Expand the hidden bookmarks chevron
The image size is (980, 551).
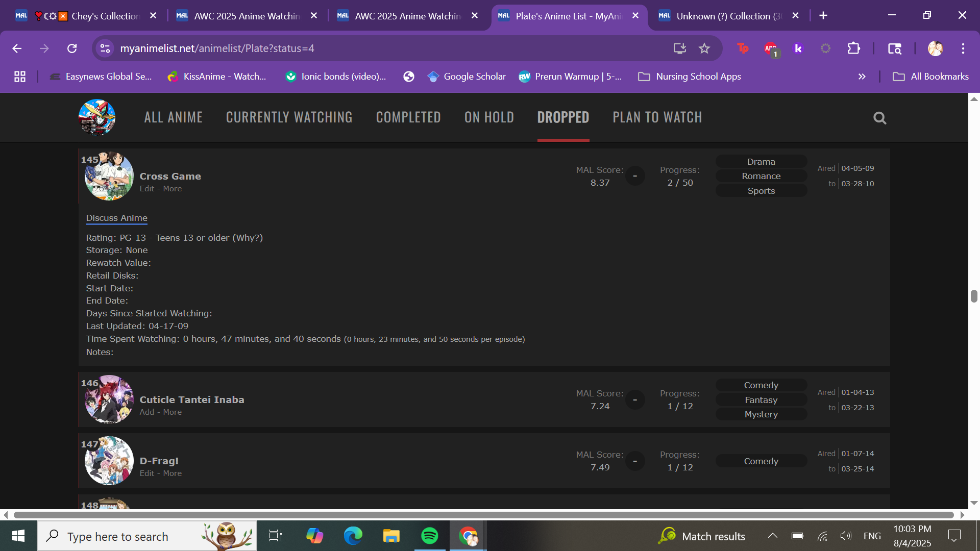point(862,77)
